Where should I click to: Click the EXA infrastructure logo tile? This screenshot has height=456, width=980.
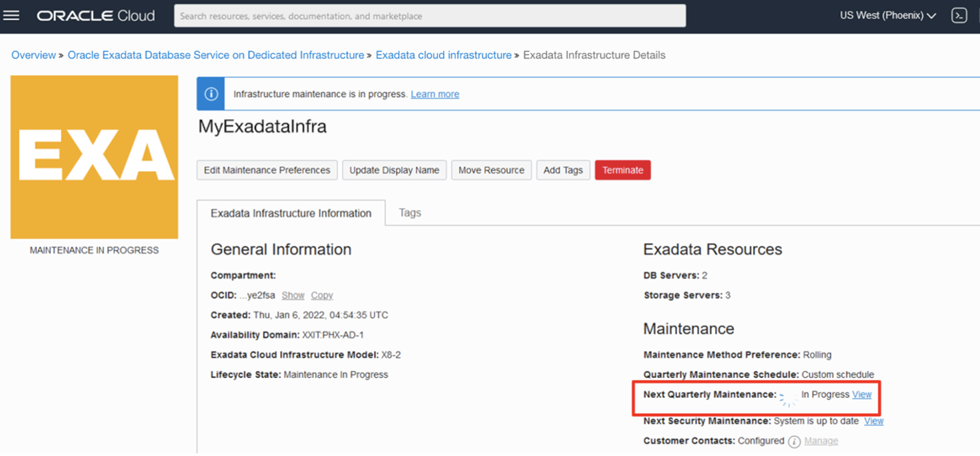pyautogui.click(x=95, y=157)
